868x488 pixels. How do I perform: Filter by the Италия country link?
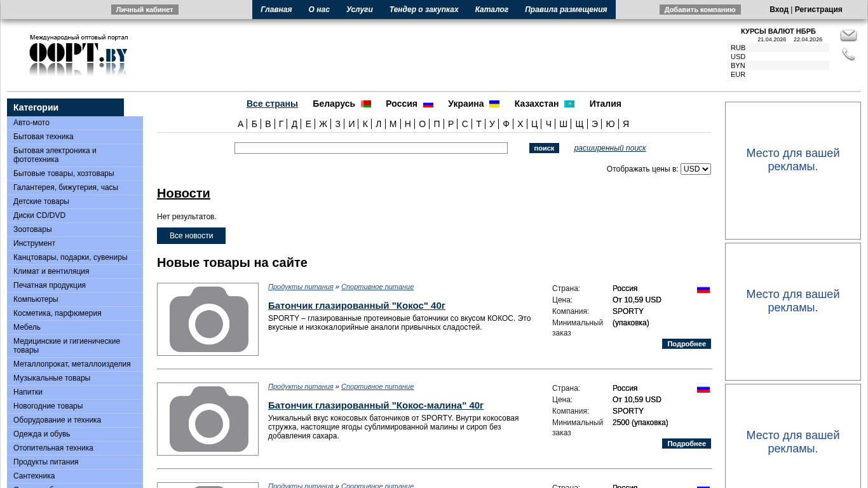606,104
